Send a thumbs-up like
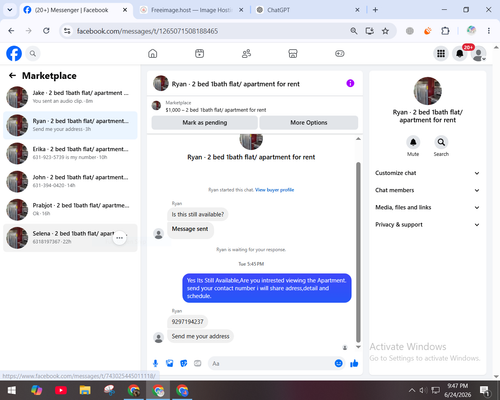The image size is (500, 400). click(x=354, y=363)
